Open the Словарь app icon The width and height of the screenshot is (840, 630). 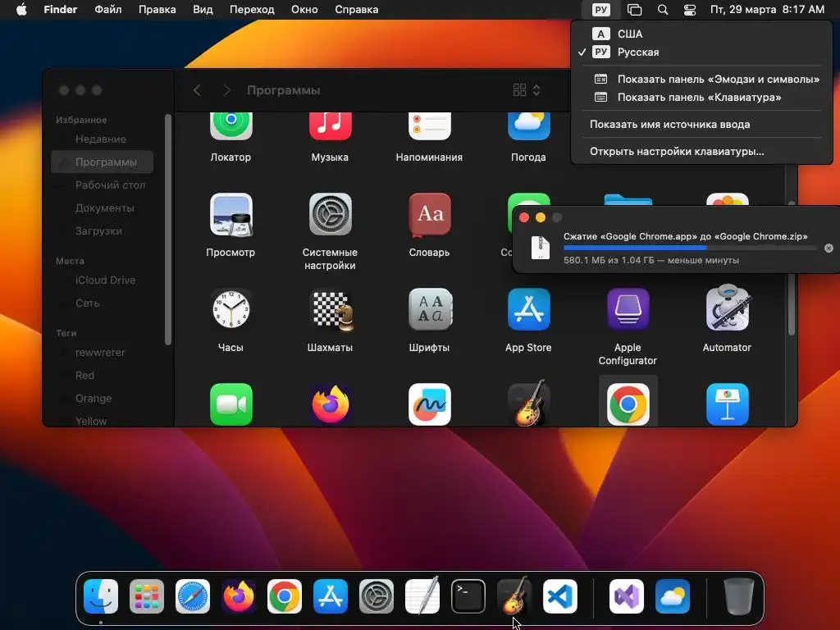(x=429, y=215)
